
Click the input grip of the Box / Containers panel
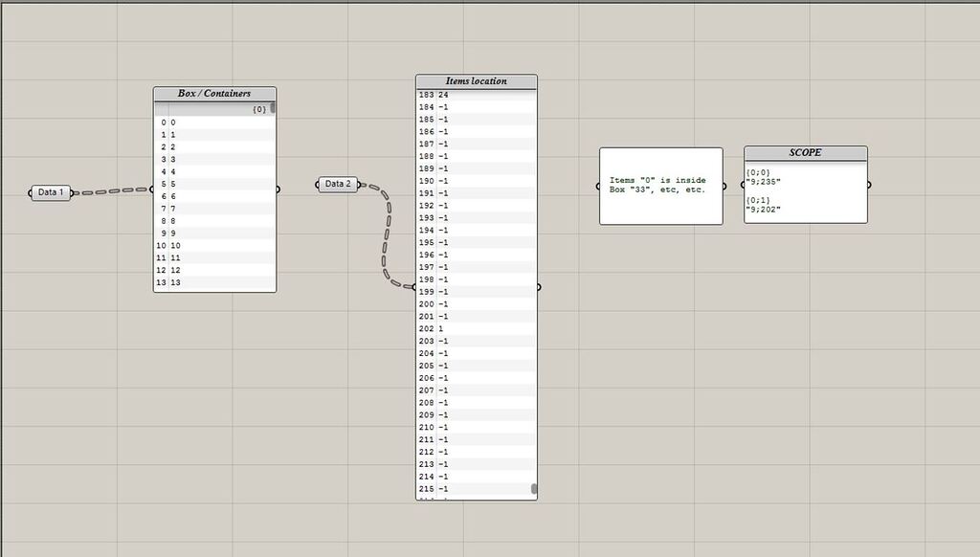coord(150,189)
